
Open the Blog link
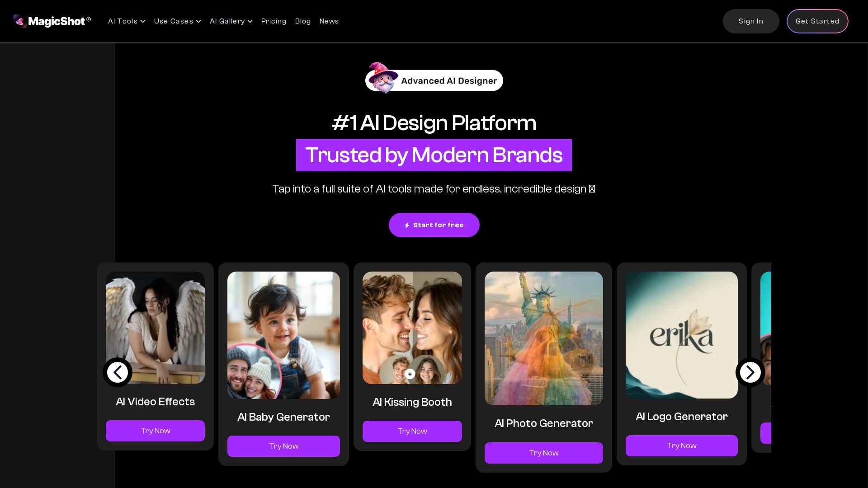pos(303,21)
